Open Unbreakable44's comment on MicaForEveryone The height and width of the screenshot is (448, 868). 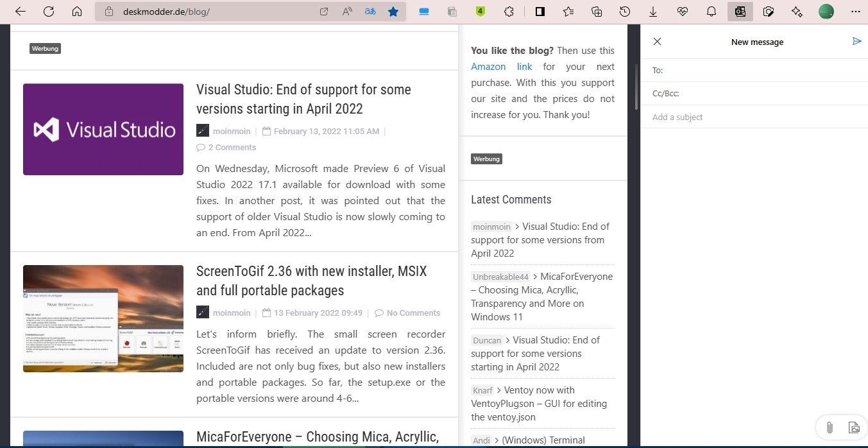[542, 297]
